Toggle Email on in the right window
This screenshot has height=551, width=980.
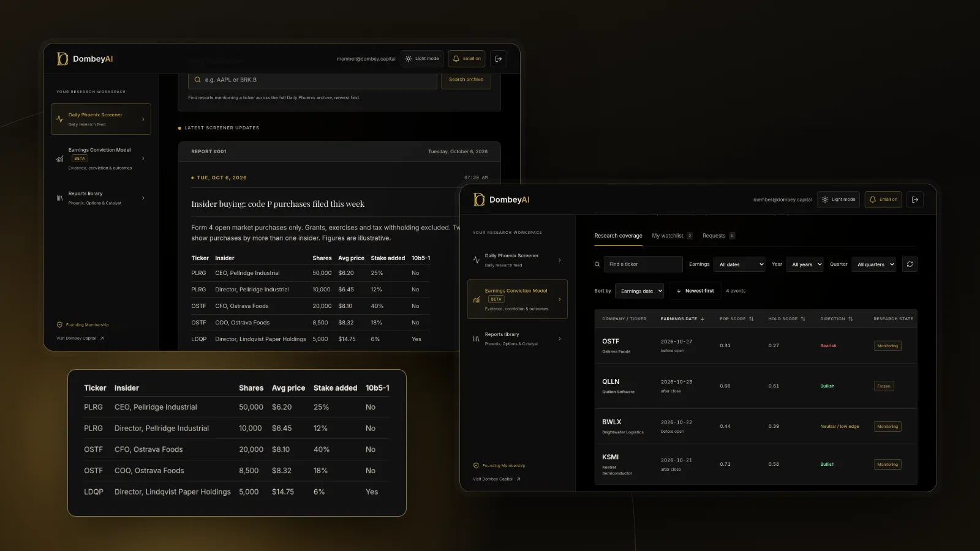click(x=883, y=200)
